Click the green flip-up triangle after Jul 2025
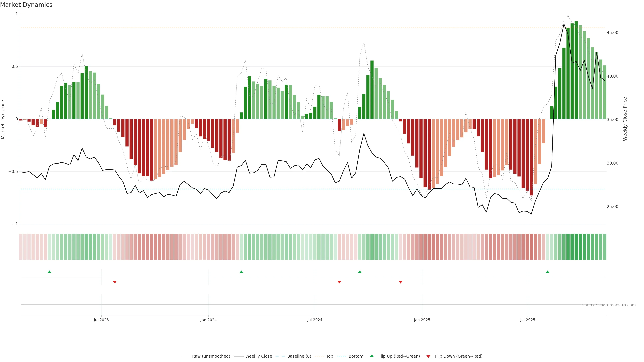 [548, 272]
